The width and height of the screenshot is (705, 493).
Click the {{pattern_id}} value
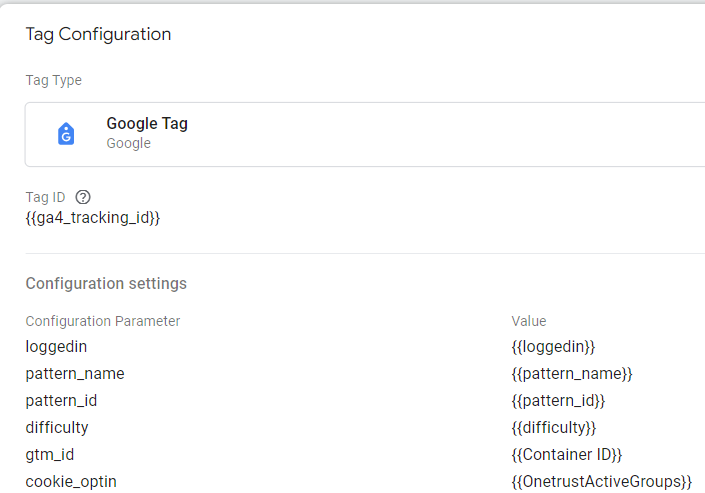558,400
